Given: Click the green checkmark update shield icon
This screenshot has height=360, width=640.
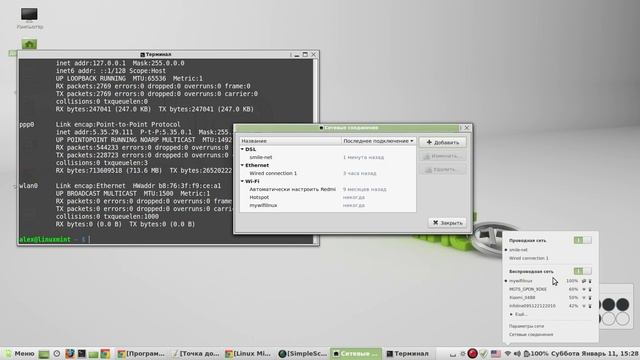Looking at the screenshot, I should [x=484, y=353].
